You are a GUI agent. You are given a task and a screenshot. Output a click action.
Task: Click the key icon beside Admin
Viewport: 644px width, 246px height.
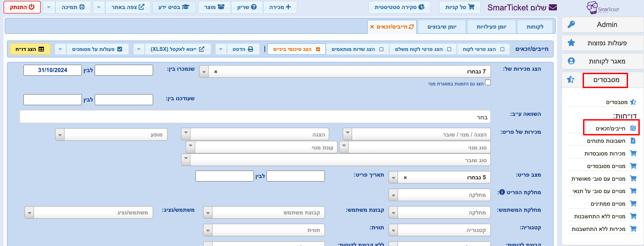pos(571,25)
